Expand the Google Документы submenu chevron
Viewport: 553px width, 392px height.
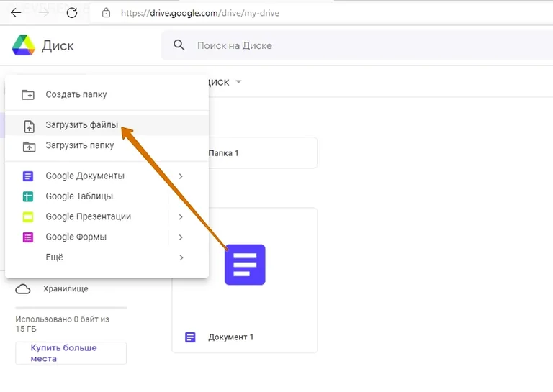181,176
